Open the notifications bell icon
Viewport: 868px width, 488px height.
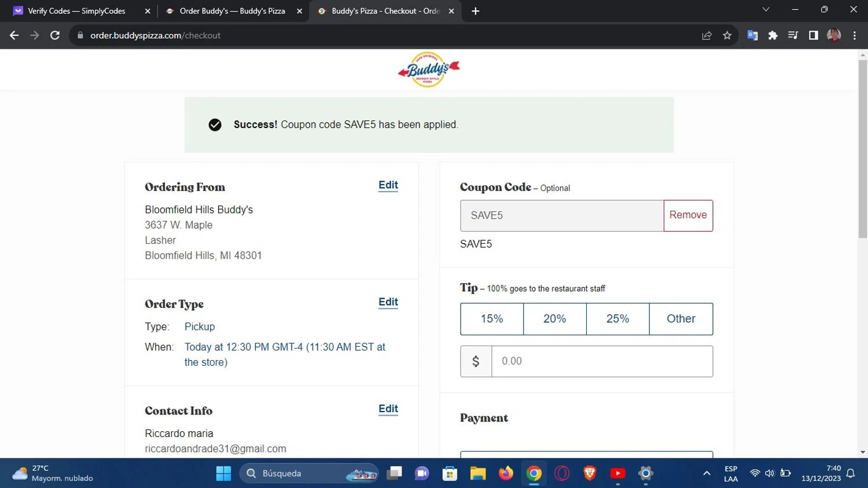point(851,474)
